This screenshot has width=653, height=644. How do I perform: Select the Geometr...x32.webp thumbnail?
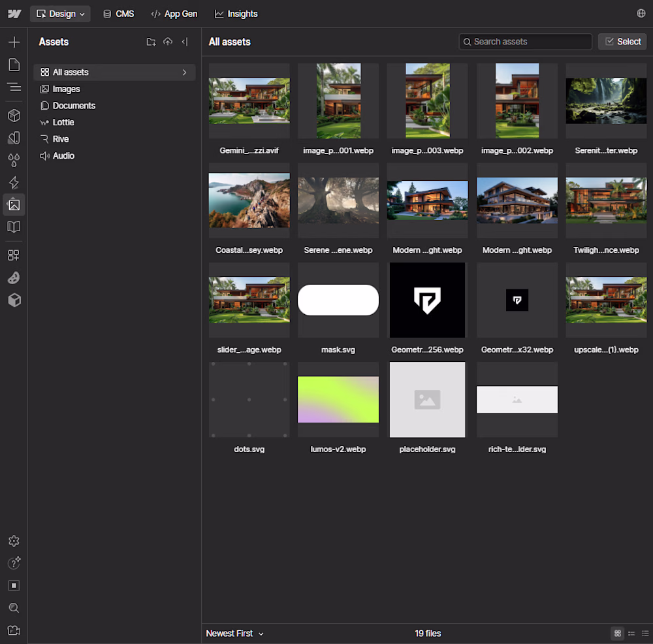pyautogui.click(x=517, y=300)
